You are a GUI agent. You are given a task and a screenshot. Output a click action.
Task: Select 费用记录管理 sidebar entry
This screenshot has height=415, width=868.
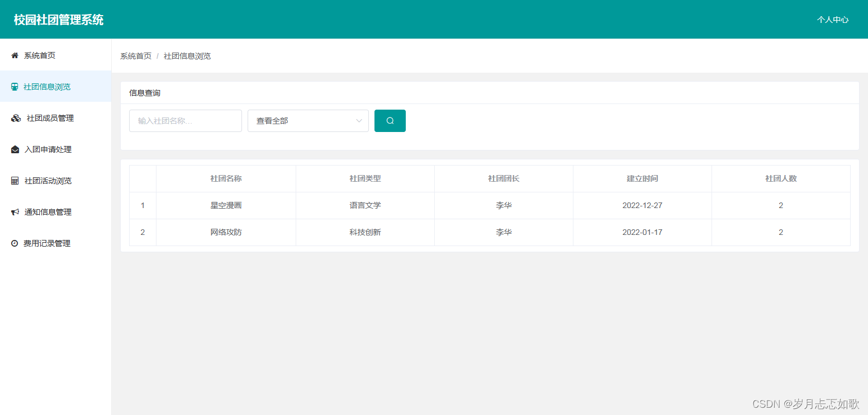(56, 243)
